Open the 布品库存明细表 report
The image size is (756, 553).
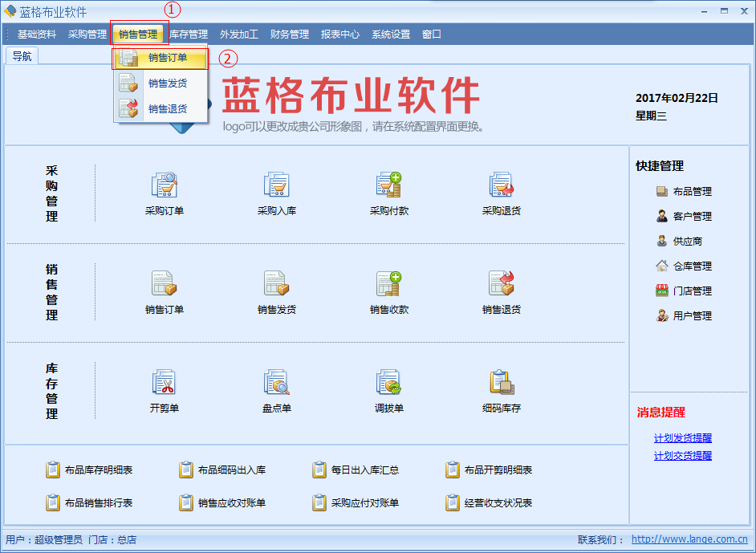coord(98,470)
